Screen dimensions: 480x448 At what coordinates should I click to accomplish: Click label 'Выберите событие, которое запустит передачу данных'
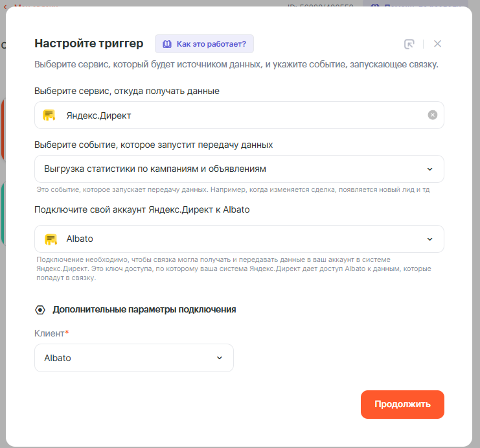tap(154, 145)
